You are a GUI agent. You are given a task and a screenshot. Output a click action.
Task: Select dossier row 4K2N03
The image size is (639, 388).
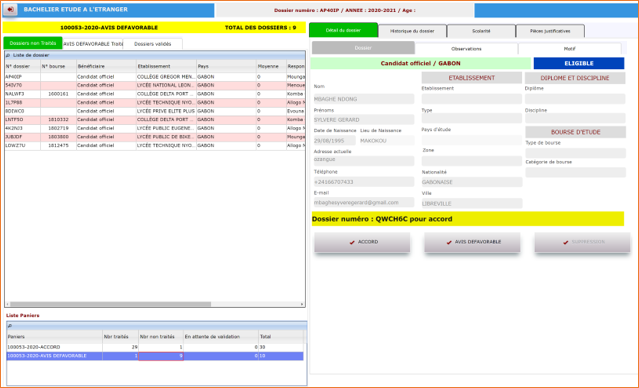click(154, 128)
